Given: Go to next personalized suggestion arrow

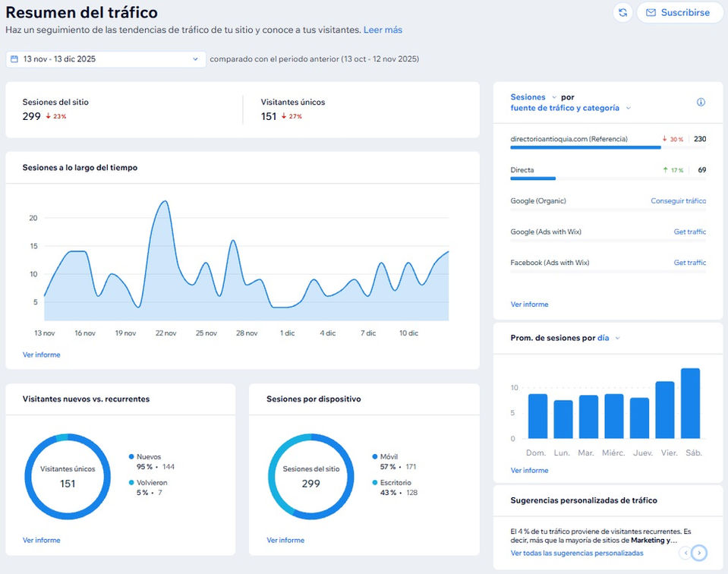Looking at the screenshot, I should (x=698, y=553).
